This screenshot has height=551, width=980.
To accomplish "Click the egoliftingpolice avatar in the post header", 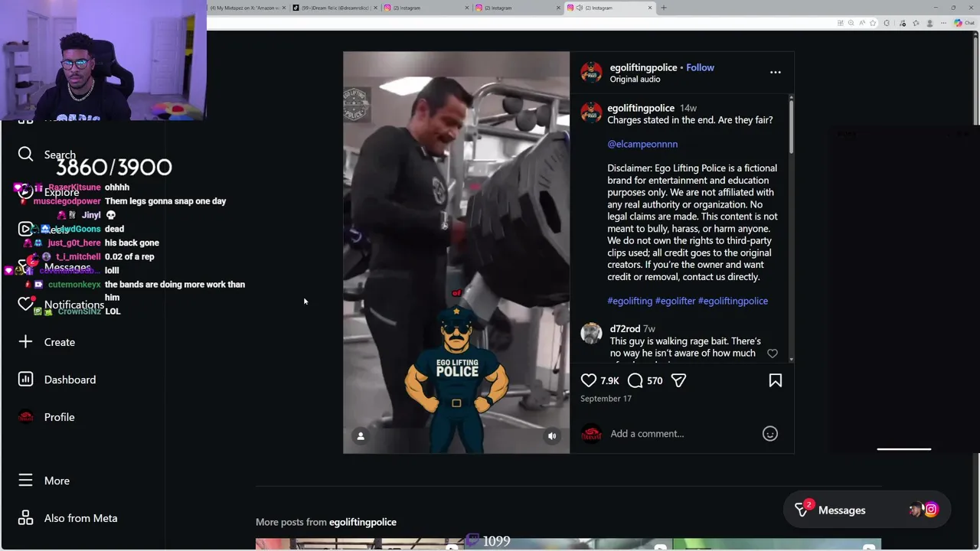I will click(x=591, y=73).
